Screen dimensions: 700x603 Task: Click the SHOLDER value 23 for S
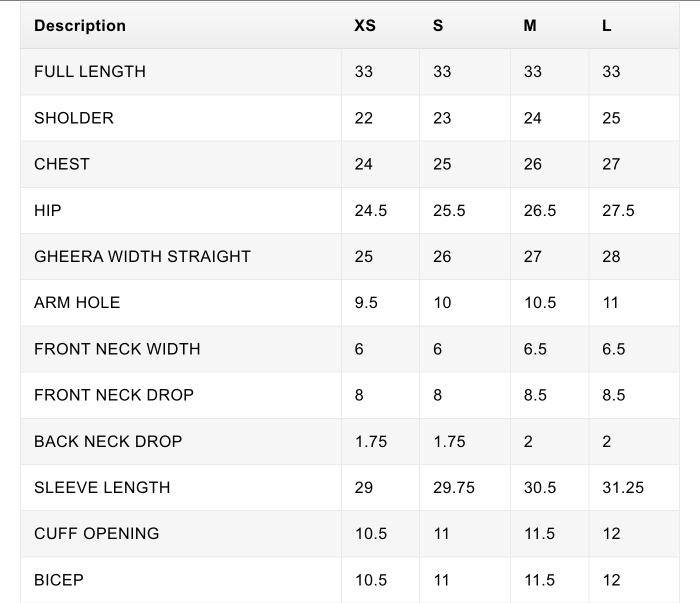(x=442, y=118)
